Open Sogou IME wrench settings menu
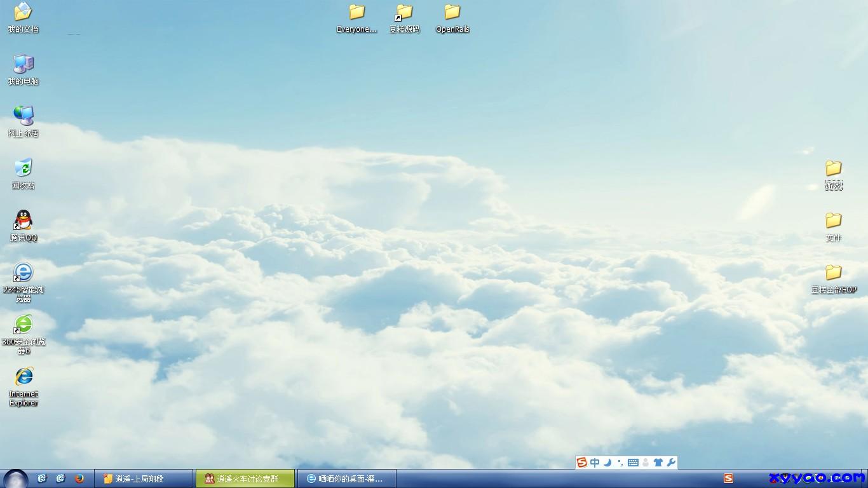This screenshot has height=488, width=868. tap(670, 463)
